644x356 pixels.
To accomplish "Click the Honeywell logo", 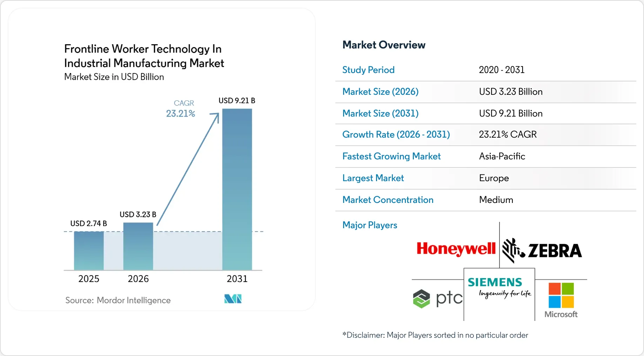I will click(x=456, y=249).
